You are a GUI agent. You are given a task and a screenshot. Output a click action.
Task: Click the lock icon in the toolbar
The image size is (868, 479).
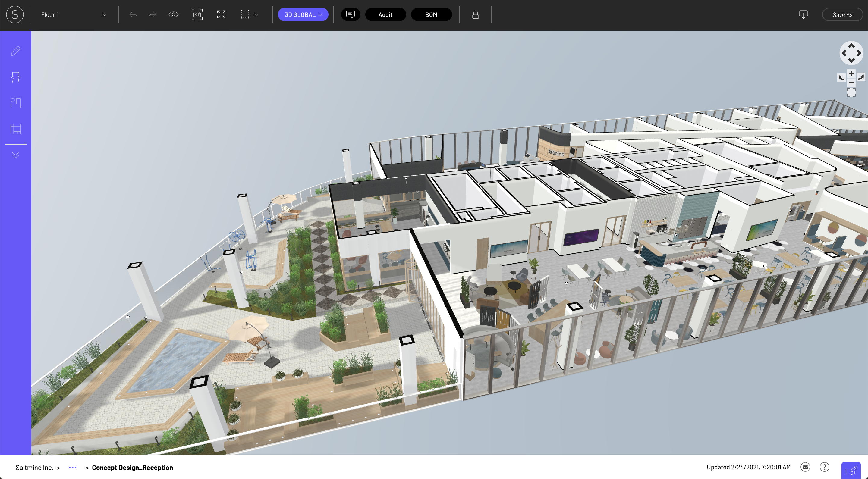[475, 14]
